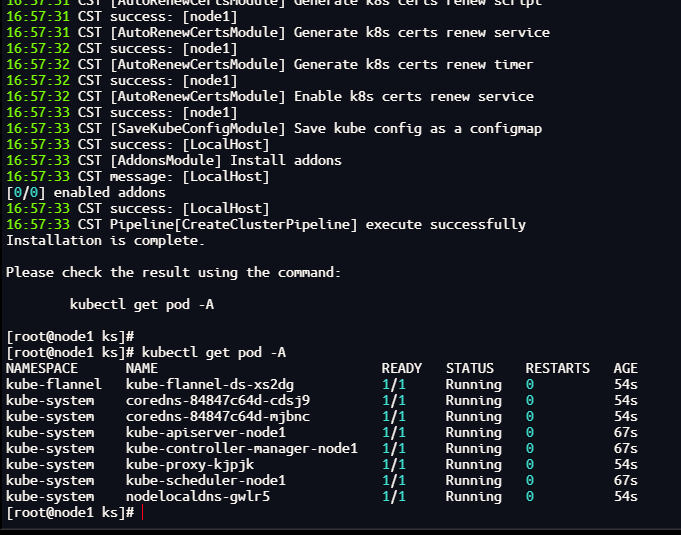This screenshot has height=535, width=681.
Task: Click the "[0/0] enabled addons" line
Action: [x=86, y=192]
